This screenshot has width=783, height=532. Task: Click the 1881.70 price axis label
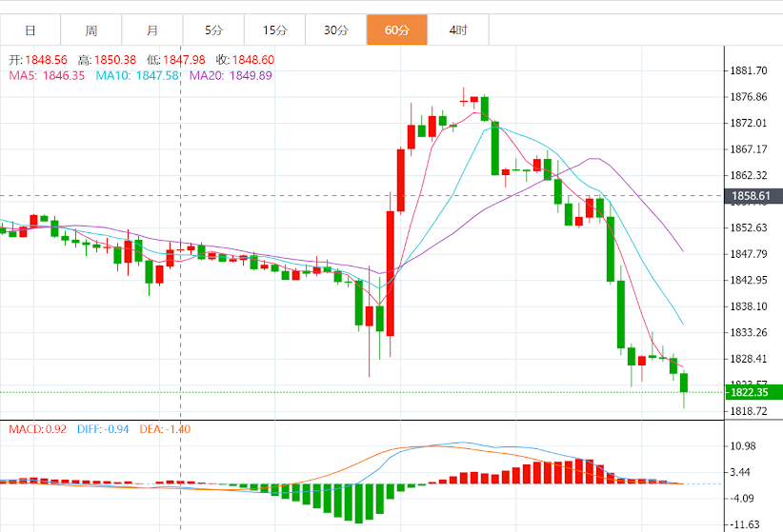click(x=749, y=70)
